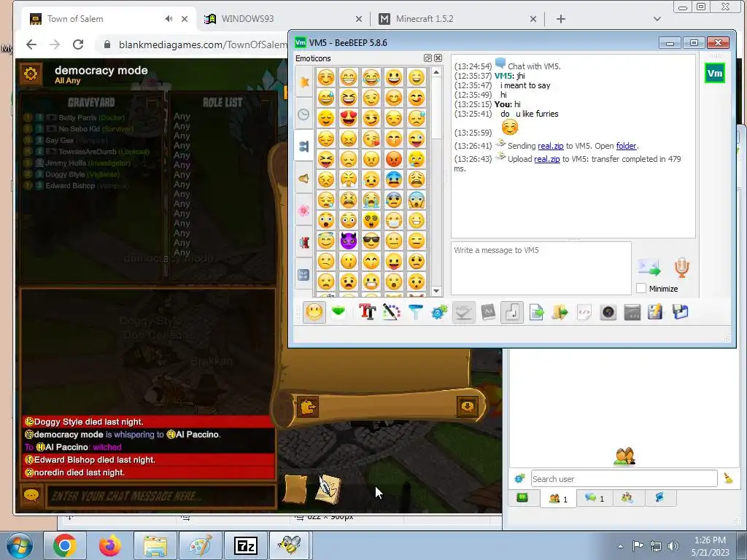Select the red vehicle emoticon category tab

point(304,242)
